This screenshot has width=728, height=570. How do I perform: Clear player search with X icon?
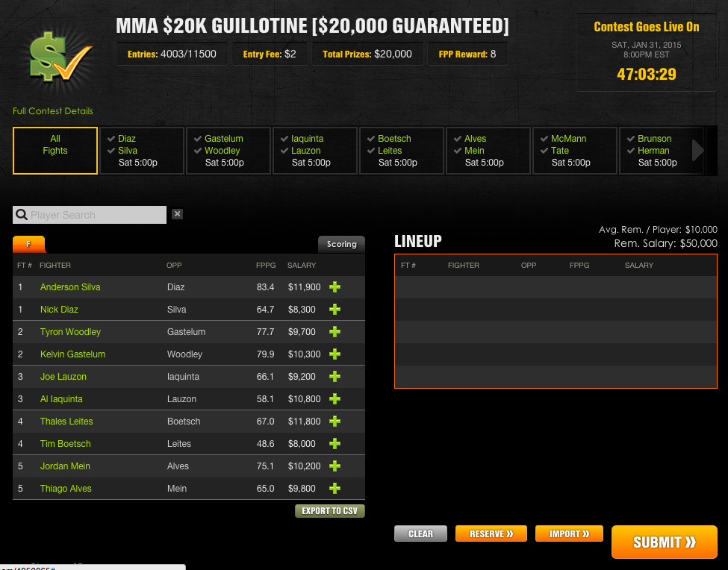click(x=177, y=214)
